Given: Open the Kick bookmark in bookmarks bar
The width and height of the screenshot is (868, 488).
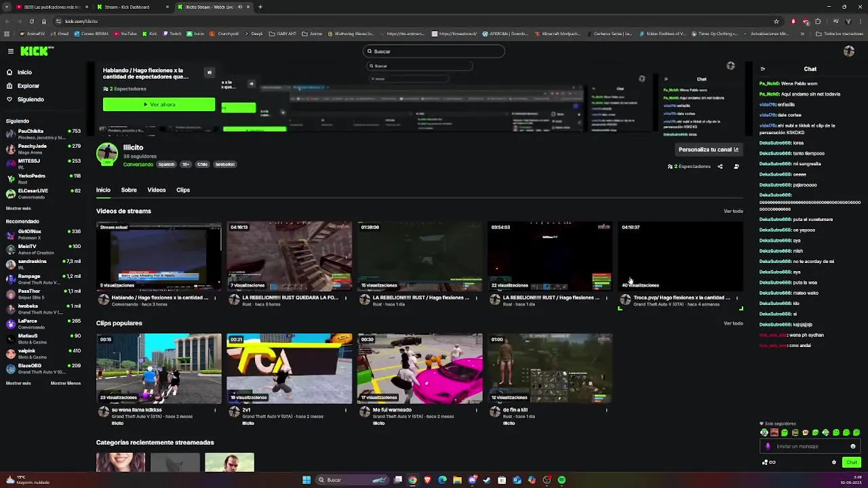Looking at the screenshot, I should click(149, 33).
